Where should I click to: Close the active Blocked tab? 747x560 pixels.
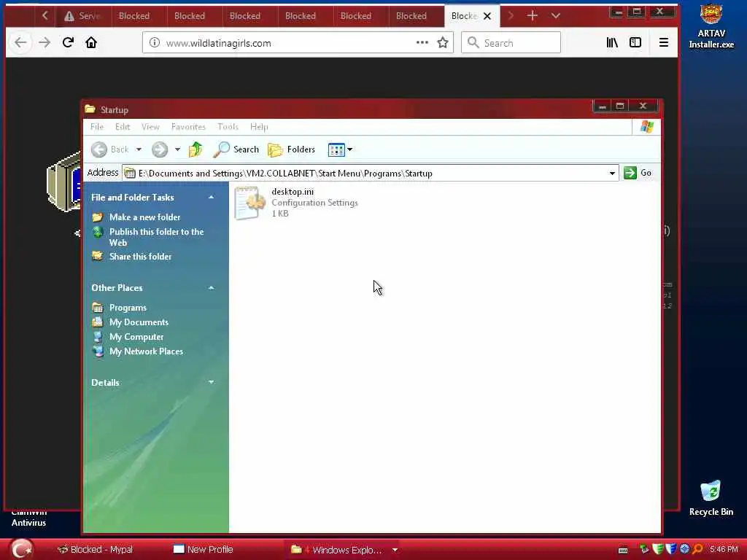click(487, 16)
